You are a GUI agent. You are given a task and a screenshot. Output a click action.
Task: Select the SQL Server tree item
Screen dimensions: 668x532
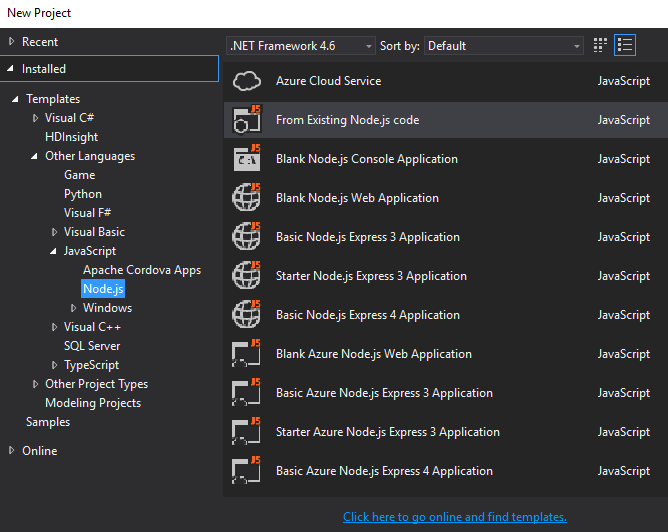[x=92, y=346]
